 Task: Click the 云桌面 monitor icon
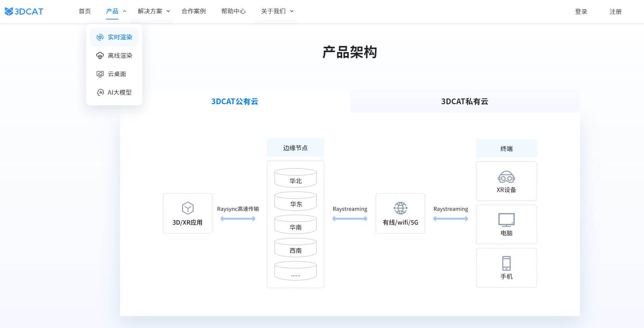click(100, 74)
